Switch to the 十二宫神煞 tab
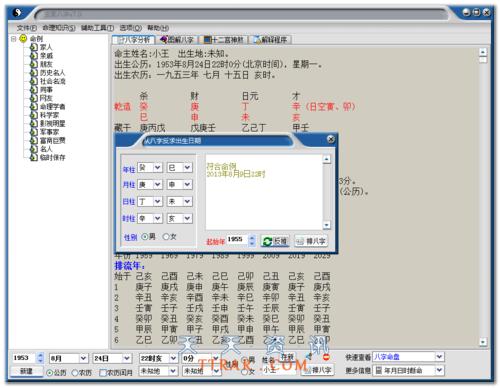Viewport: 500px width, 388px height. coord(224,40)
